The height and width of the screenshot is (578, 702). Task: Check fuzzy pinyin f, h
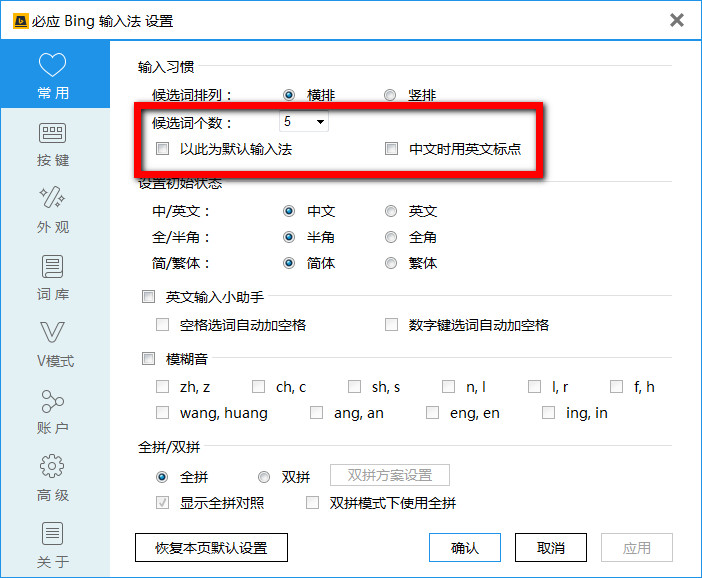616,386
